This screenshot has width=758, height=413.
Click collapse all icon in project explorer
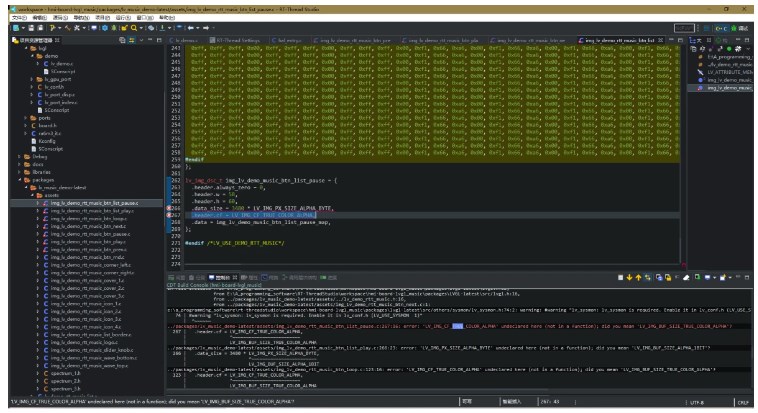tap(123, 39)
